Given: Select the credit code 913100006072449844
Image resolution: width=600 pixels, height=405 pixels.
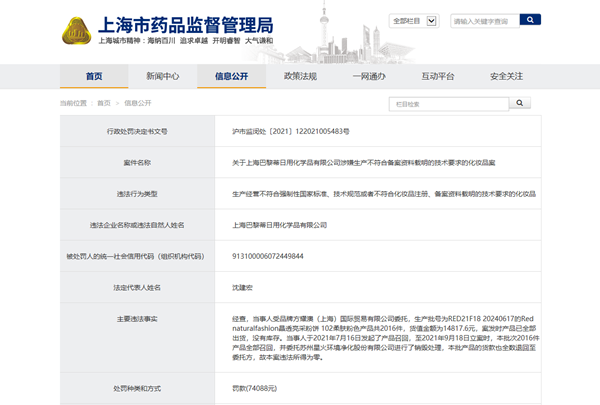Looking at the screenshot, I should [268, 256].
